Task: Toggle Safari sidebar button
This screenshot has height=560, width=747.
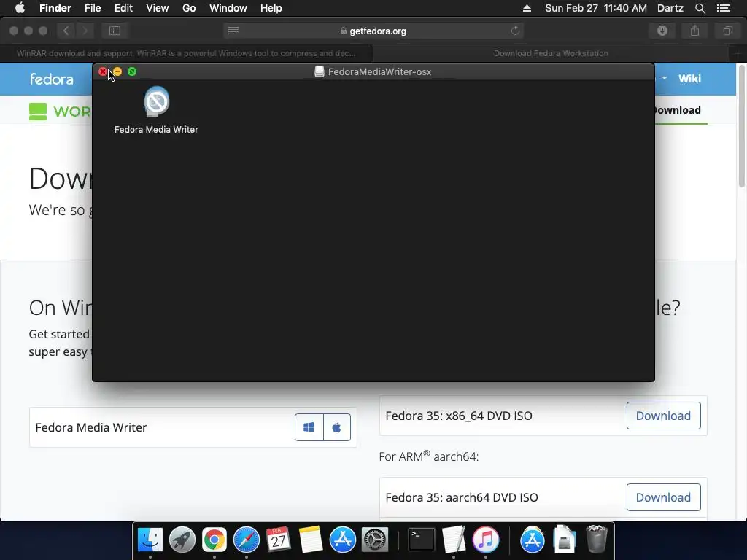Action: pyautogui.click(x=115, y=31)
